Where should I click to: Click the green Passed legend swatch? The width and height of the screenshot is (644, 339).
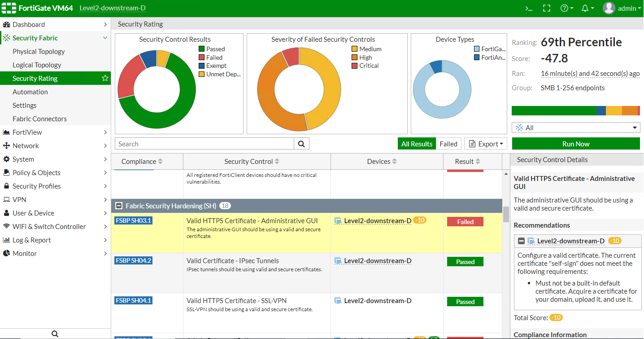[x=202, y=49]
